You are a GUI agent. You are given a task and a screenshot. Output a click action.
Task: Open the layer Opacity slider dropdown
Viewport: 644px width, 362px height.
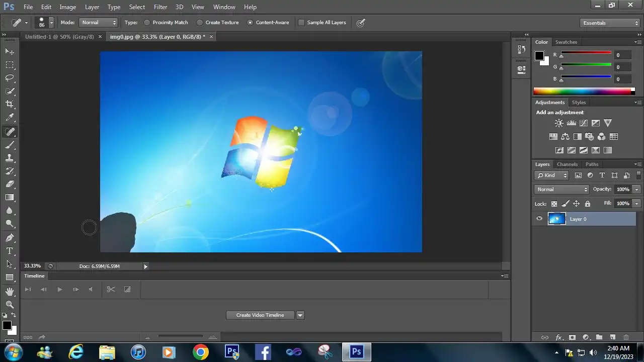coord(637,189)
